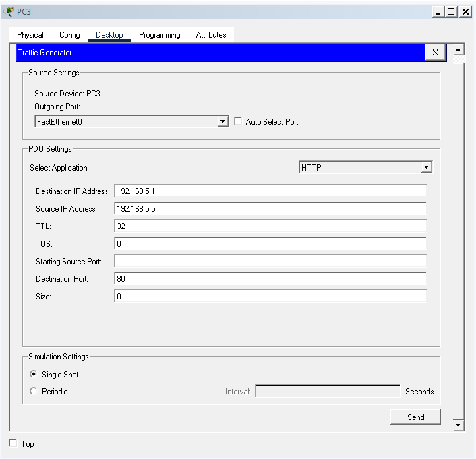Open the Config tab
476x459 pixels.
69,35
